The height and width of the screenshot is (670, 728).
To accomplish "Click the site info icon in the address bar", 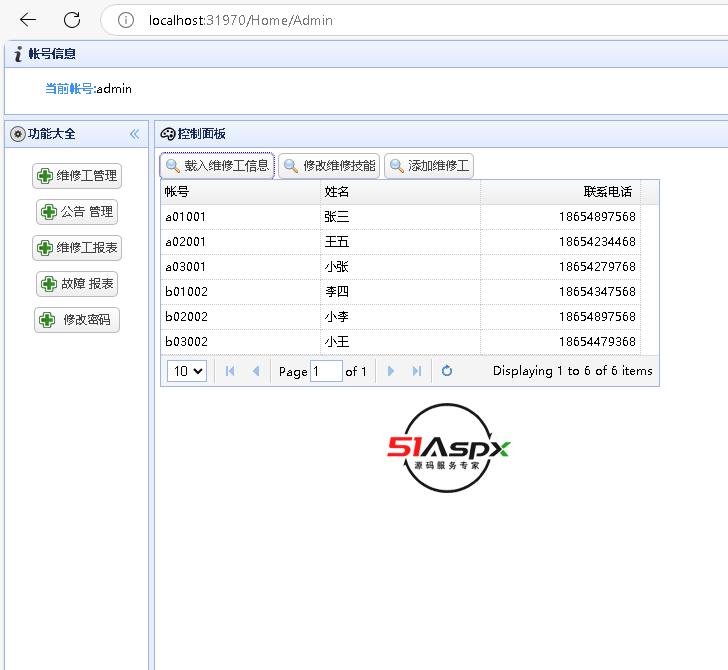I will [125, 20].
